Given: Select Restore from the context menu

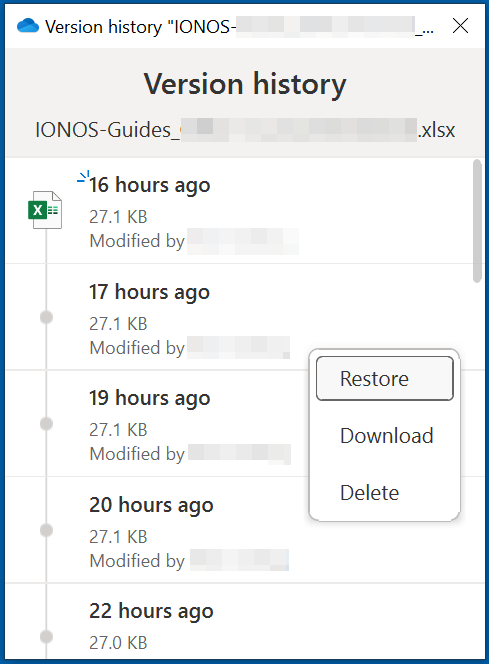Looking at the screenshot, I should click(384, 379).
